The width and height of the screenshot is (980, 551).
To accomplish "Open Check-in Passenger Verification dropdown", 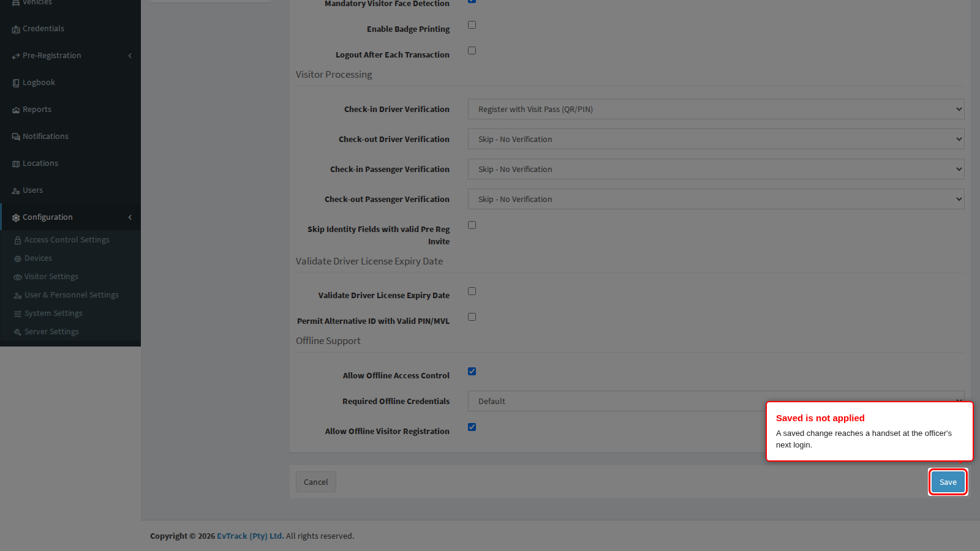I will pos(716,170).
